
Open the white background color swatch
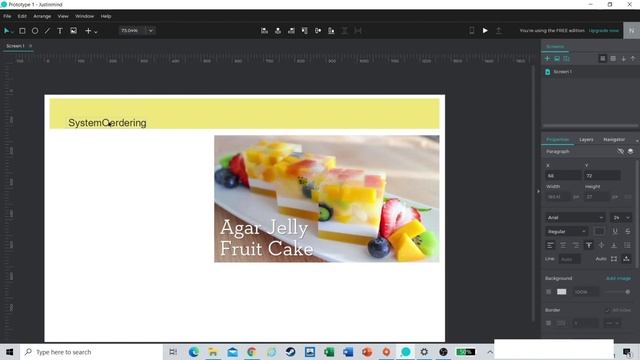pyautogui.click(x=562, y=292)
